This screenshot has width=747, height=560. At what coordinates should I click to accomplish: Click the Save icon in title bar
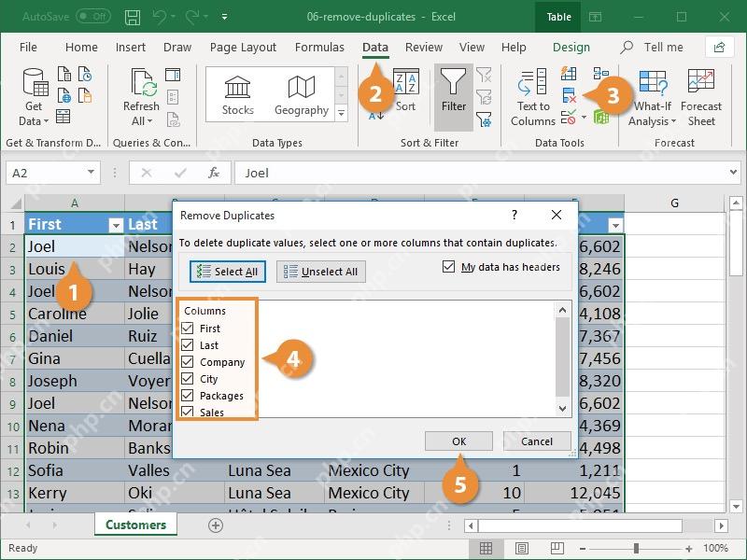tap(133, 17)
